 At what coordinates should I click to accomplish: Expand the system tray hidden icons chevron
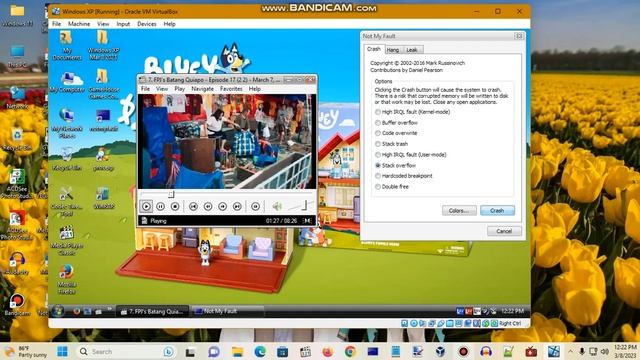point(570,351)
